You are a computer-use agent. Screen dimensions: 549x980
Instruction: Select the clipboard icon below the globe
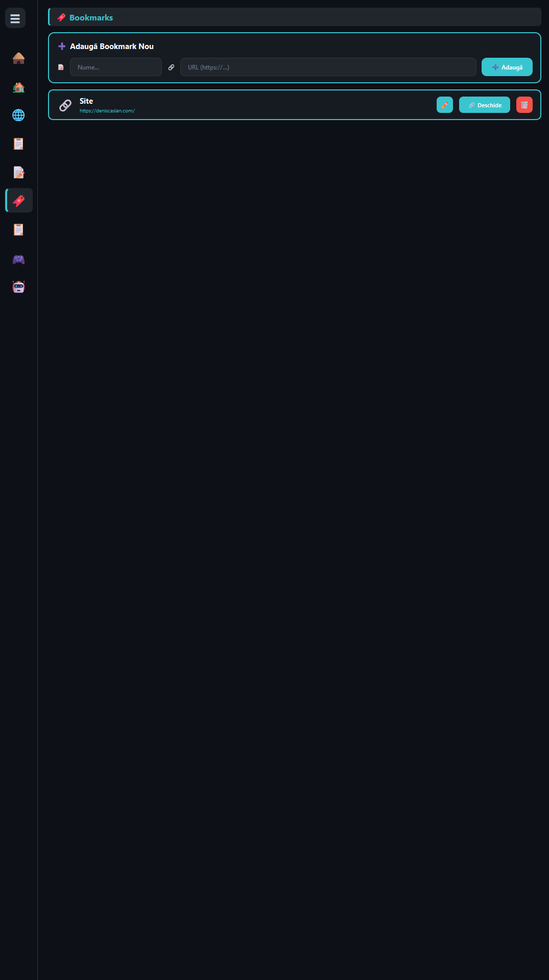[19, 144]
